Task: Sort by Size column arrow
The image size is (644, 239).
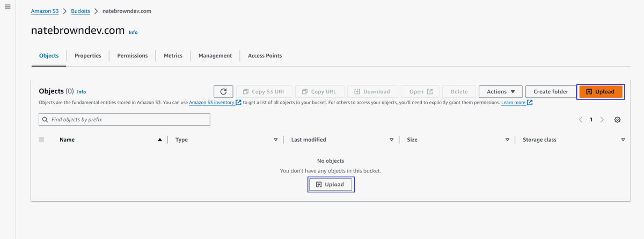Action: [x=508, y=140]
